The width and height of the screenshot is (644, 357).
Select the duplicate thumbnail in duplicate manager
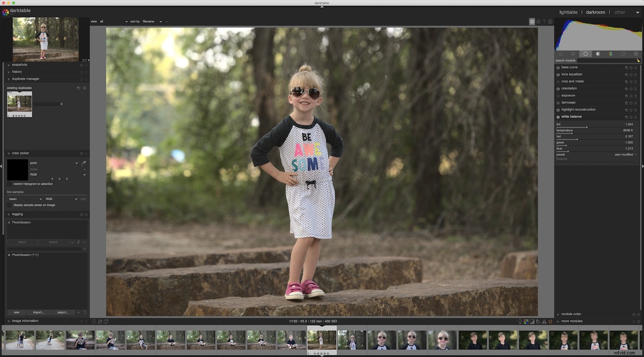pyautogui.click(x=19, y=104)
